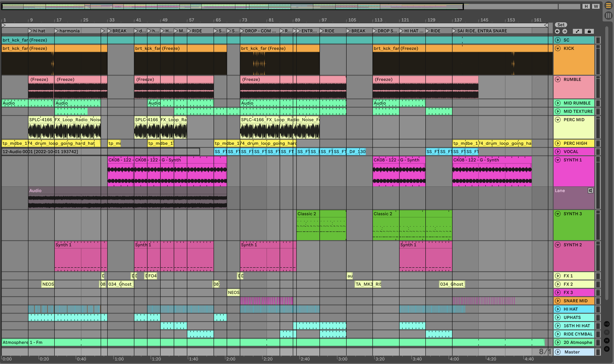Toggle Optimize Arrangement Height with H button
This screenshot has height=364, width=614.
click(x=586, y=6)
